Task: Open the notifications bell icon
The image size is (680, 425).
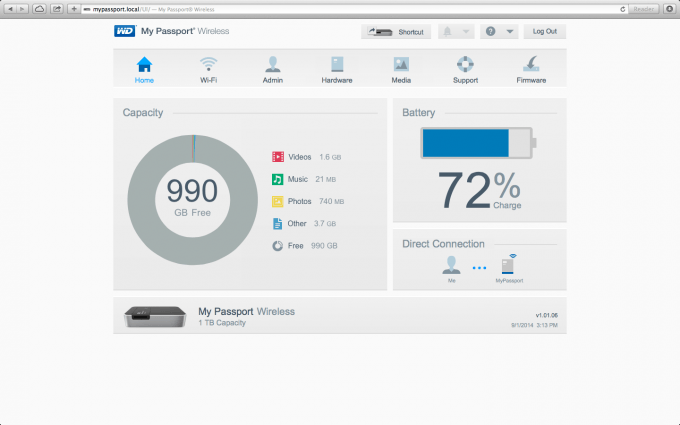Action: click(x=447, y=31)
